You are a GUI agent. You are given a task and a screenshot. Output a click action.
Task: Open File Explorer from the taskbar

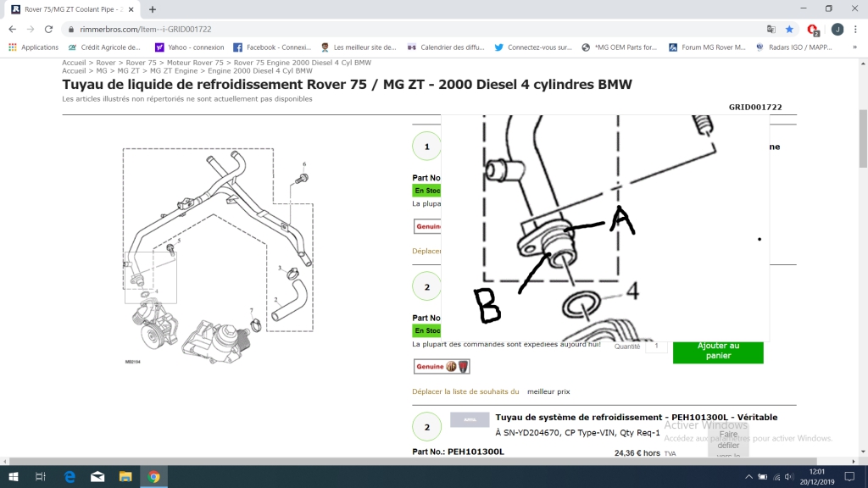click(125, 477)
